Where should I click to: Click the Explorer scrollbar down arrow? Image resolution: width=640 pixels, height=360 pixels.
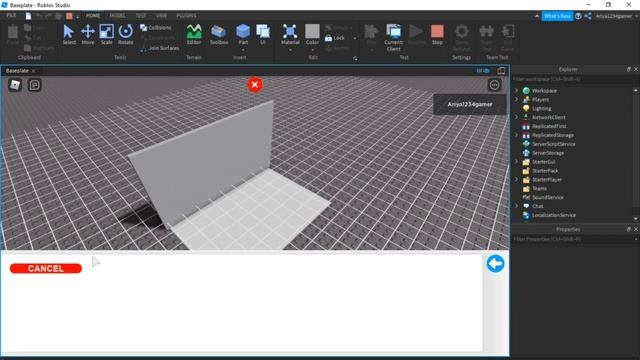pos(636,219)
